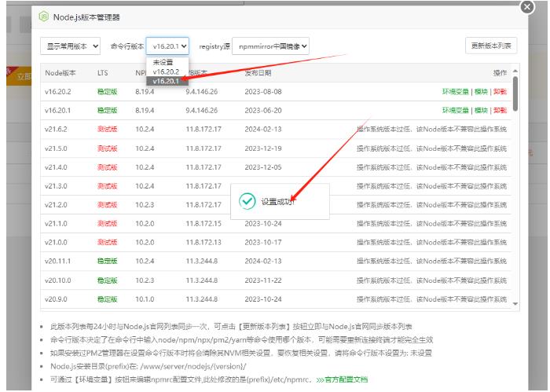
Task: Click the LTS column header
Action: click(x=102, y=73)
